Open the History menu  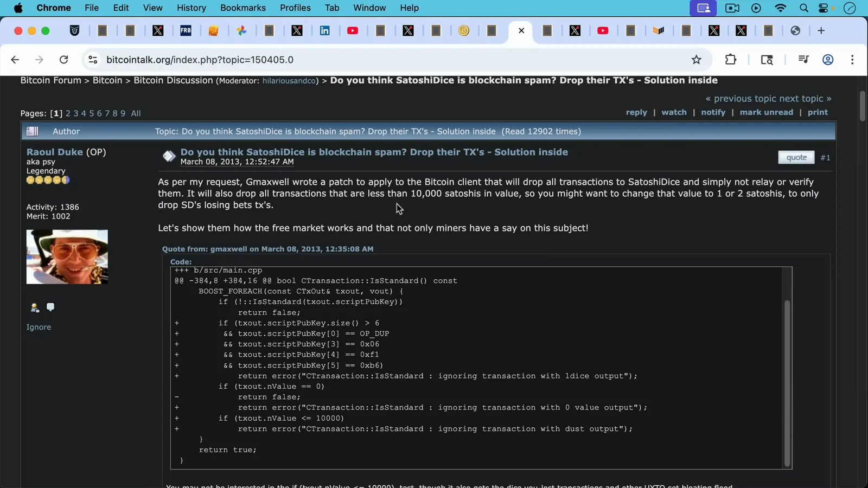click(x=192, y=8)
